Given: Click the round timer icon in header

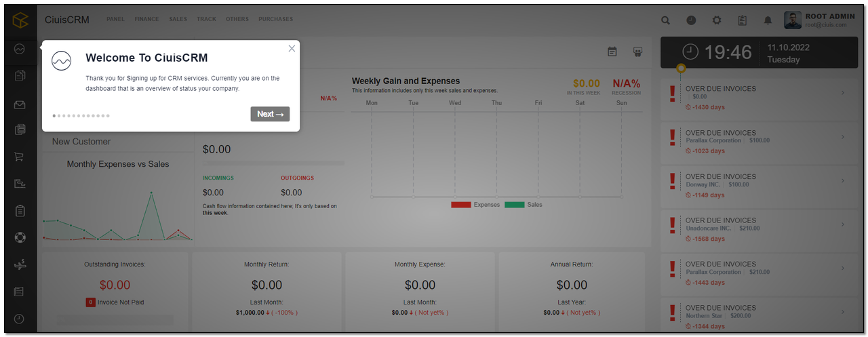Looking at the screenshot, I should 691,20.
